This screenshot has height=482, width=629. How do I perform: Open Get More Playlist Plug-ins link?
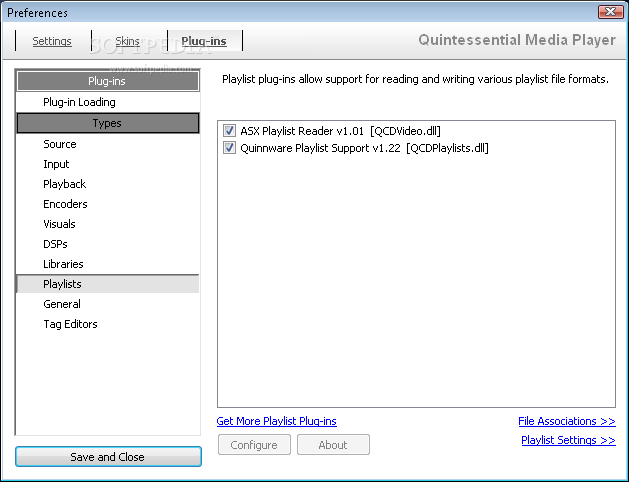coord(276,421)
